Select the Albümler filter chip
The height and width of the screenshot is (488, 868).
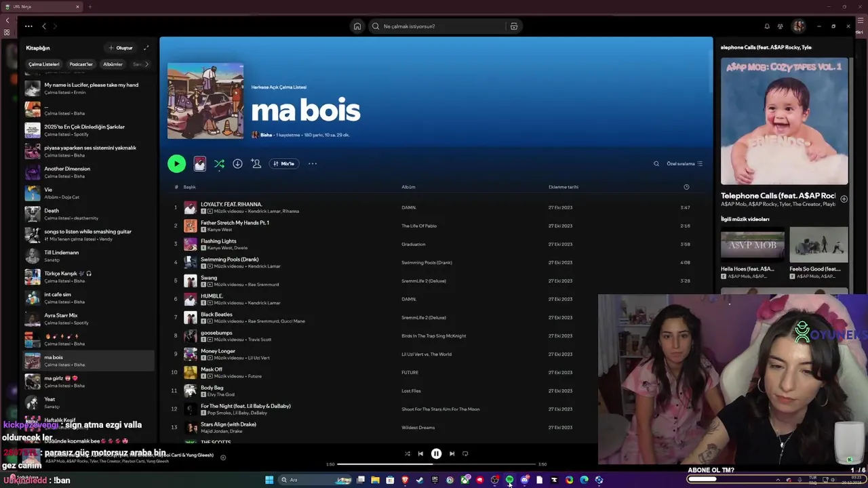(113, 64)
